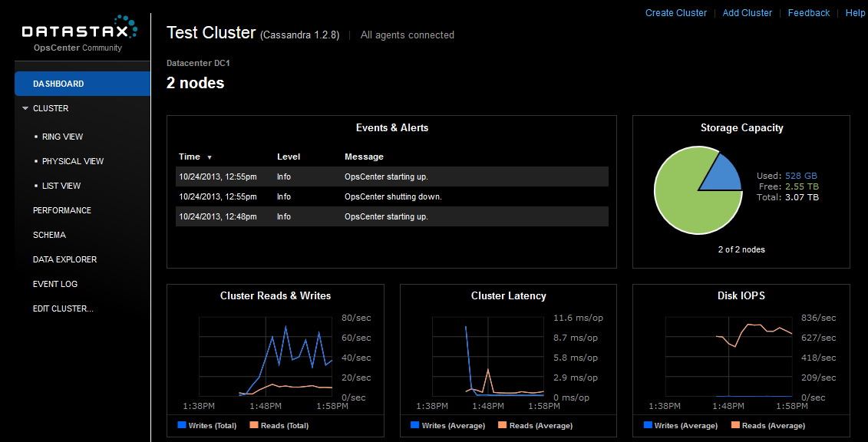The image size is (868, 442).
Task: Click the blue Used slice in pie chart
Action: pos(723,176)
